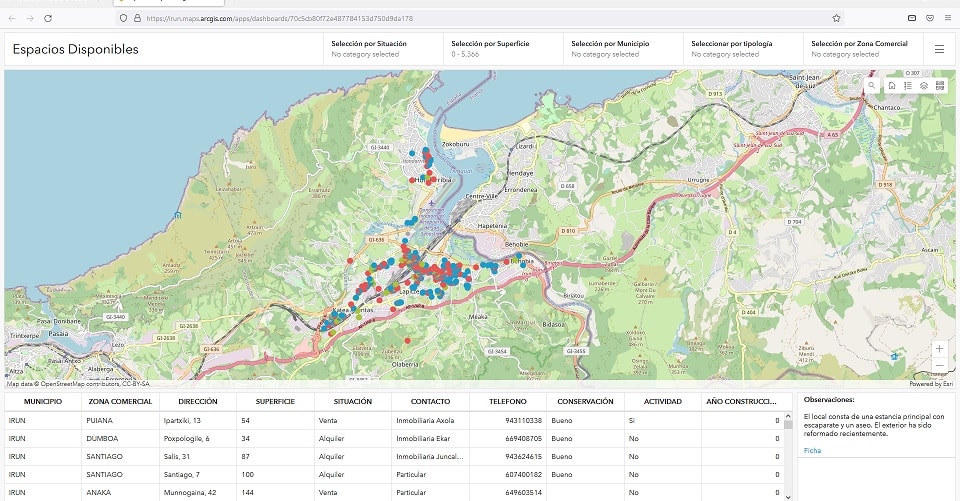960x501 pixels.
Task: Click the CONSERVACIÓN column header
Action: (x=585, y=402)
